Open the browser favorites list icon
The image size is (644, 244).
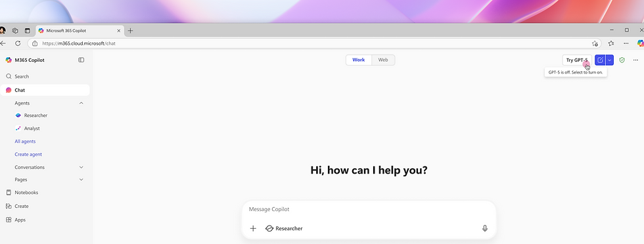[x=611, y=43]
